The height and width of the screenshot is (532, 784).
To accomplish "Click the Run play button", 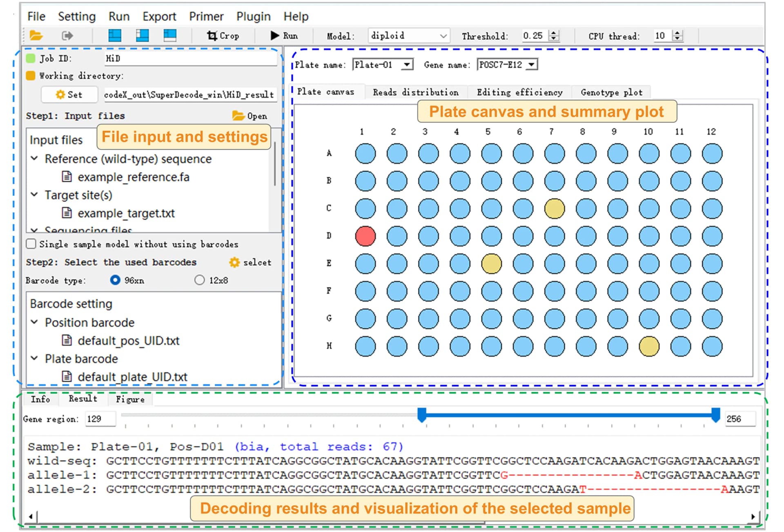I will [x=284, y=36].
